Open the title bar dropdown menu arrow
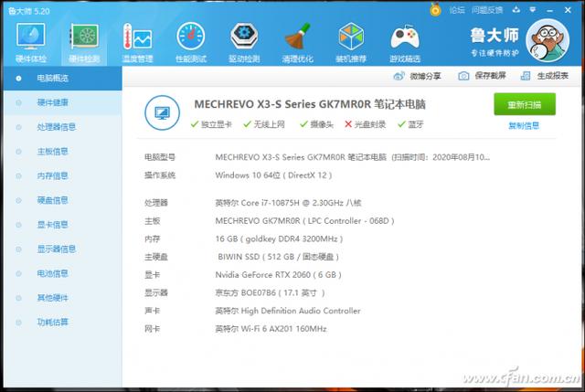The image size is (585, 392). (533, 10)
